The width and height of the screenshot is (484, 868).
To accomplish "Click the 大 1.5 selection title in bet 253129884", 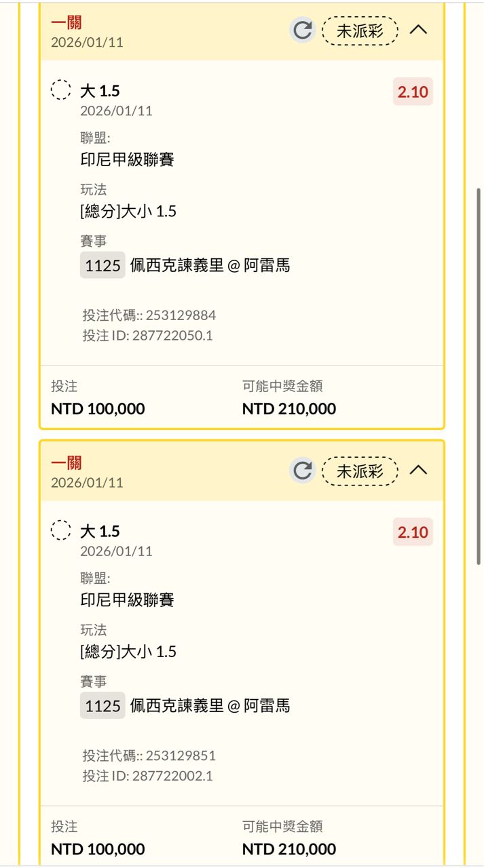I will [100, 91].
